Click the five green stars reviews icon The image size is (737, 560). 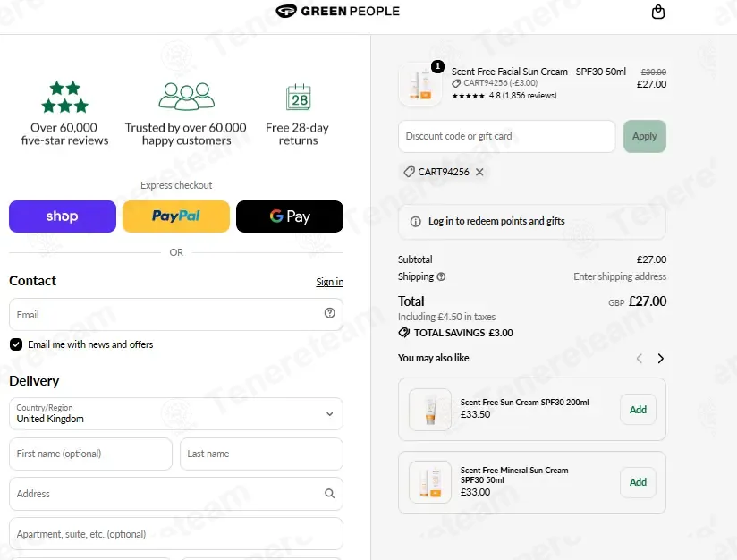click(65, 97)
